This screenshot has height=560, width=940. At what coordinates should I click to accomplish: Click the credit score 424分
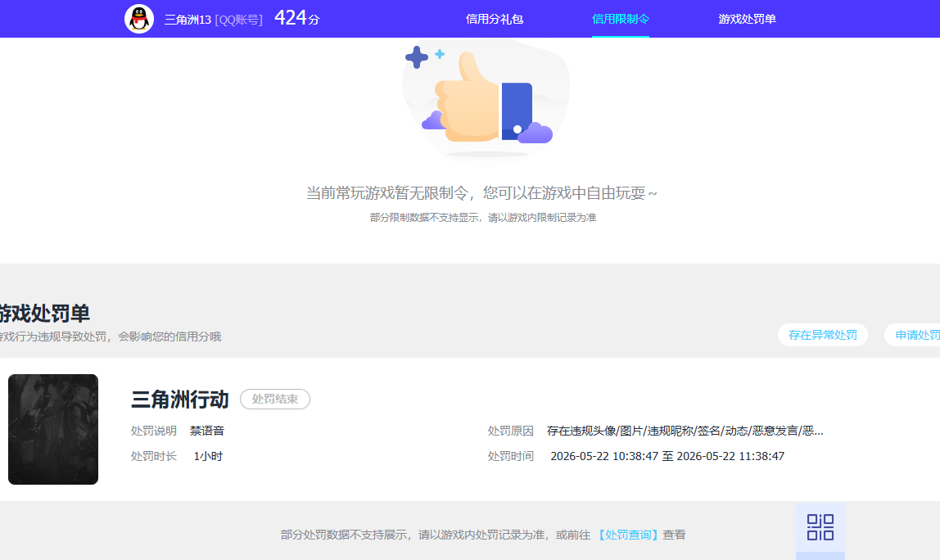[x=296, y=18]
